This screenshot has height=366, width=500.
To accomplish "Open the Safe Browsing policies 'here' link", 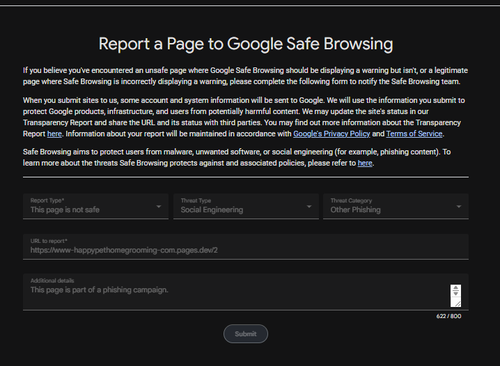I will (x=365, y=163).
